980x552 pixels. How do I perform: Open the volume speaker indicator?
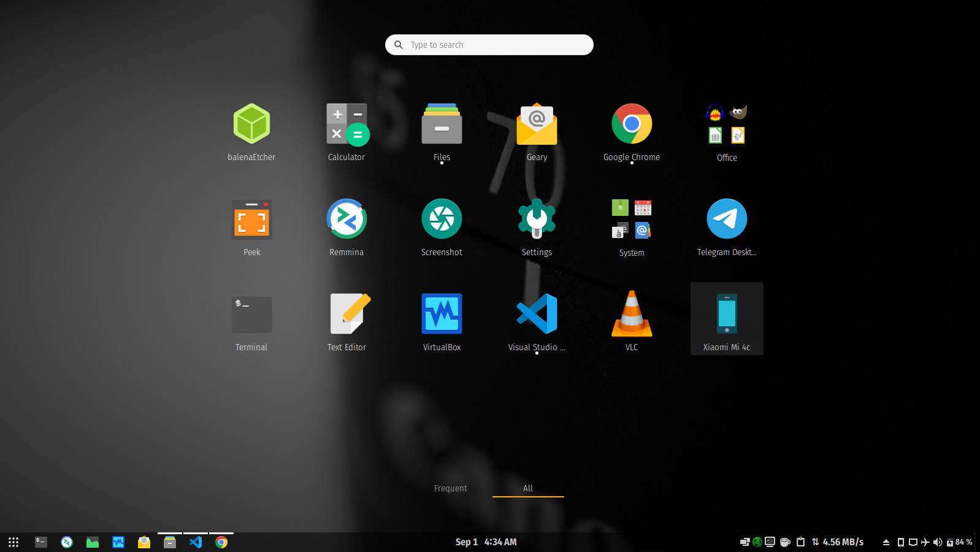pyautogui.click(x=937, y=542)
